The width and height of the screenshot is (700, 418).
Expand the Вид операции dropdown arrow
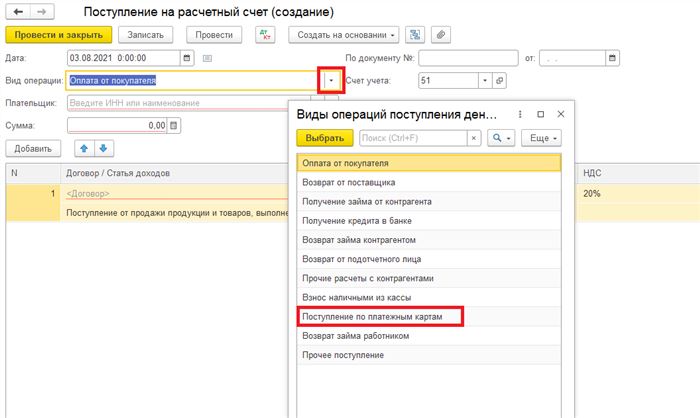coord(331,81)
